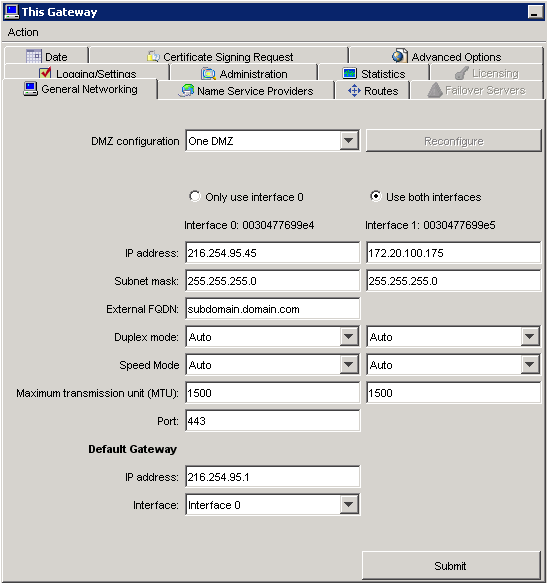Viewport: 547px width, 583px height.
Task: Click the calendar icon on the Date tab
Action: pos(34,57)
